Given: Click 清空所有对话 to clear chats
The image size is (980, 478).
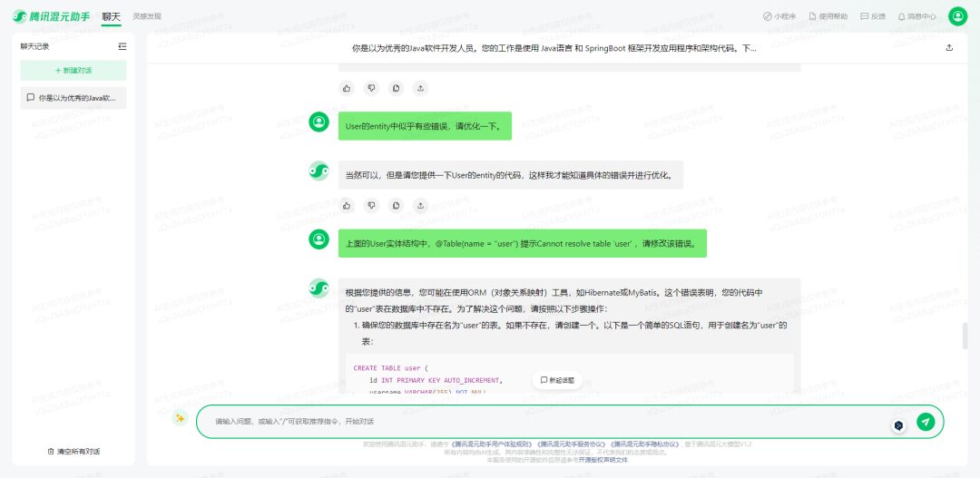Looking at the screenshot, I should pos(73,451).
